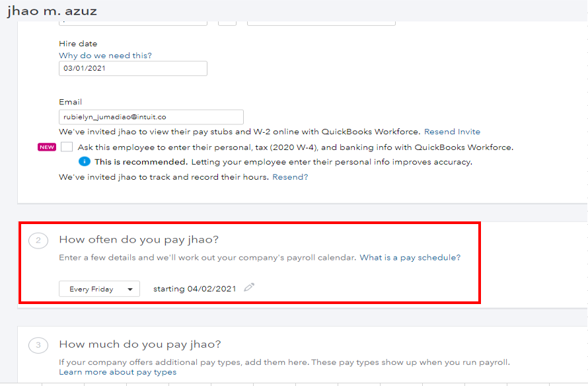Click into the Email address field
This screenshot has height=386, width=588.
point(151,116)
